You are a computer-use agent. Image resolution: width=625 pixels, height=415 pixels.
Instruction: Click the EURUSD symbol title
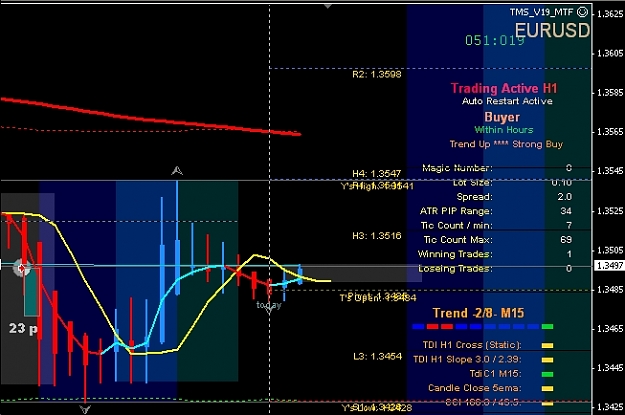(552, 30)
